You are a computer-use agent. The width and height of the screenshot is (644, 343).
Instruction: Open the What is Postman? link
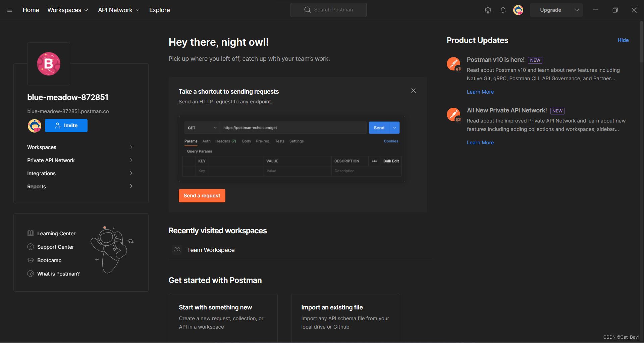(58, 274)
